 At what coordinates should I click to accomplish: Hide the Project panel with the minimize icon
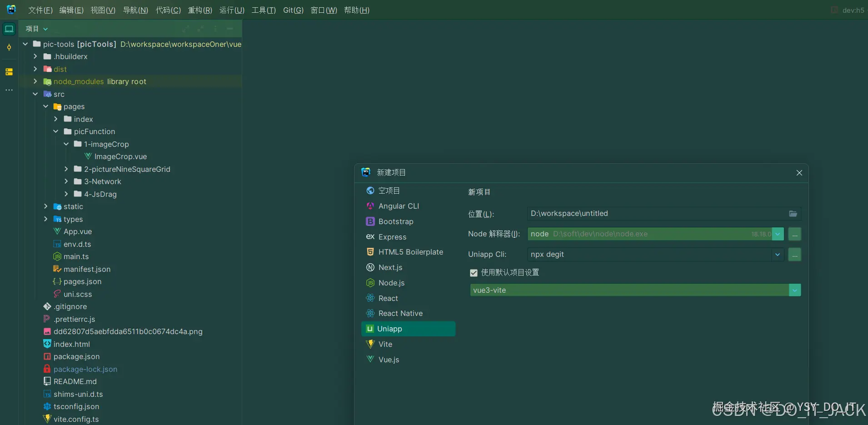coord(230,29)
